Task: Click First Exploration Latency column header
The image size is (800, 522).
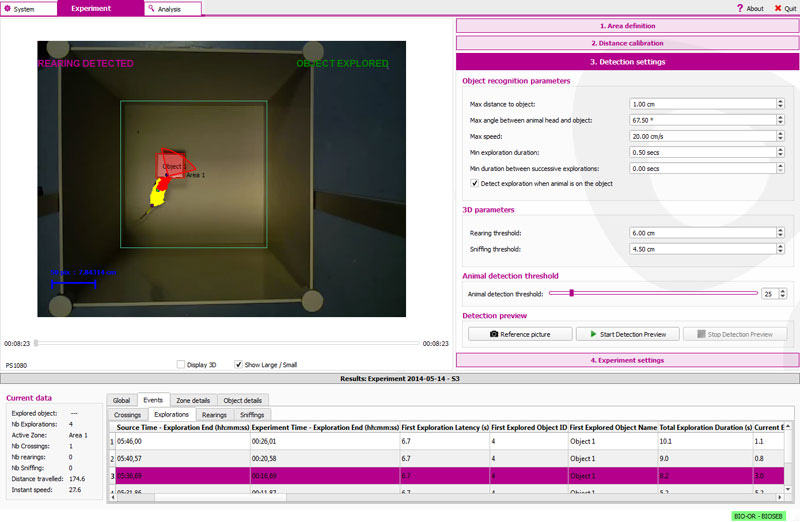Action: point(445,427)
